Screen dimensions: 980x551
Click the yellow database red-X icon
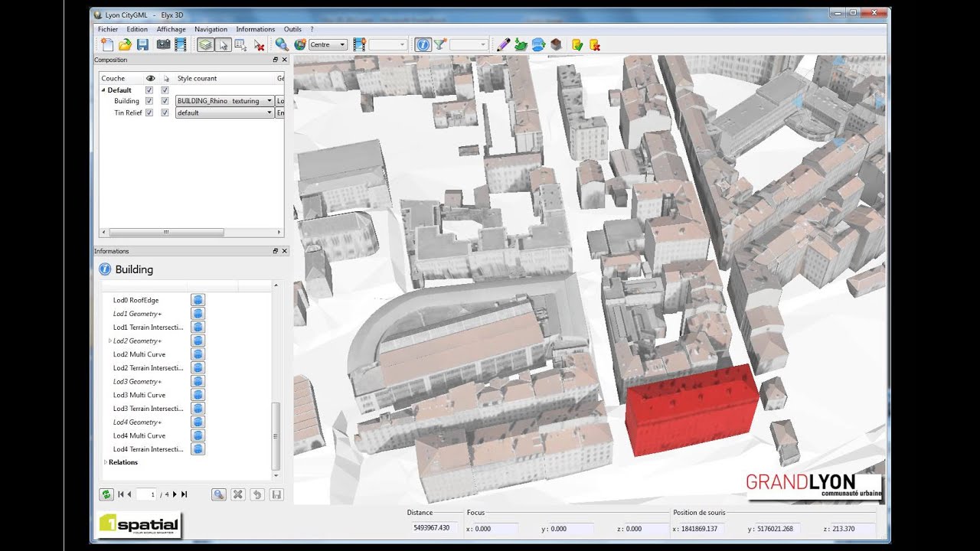point(595,44)
